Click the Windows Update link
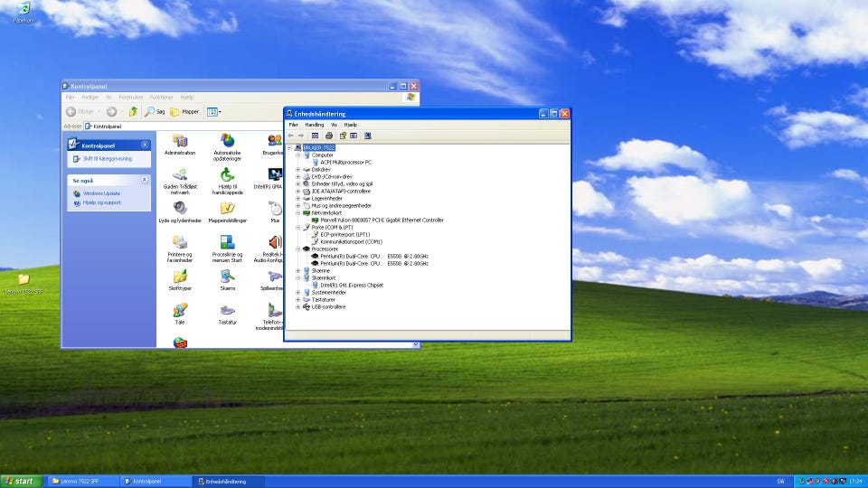The image size is (868, 488). pyautogui.click(x=101, y=193)
